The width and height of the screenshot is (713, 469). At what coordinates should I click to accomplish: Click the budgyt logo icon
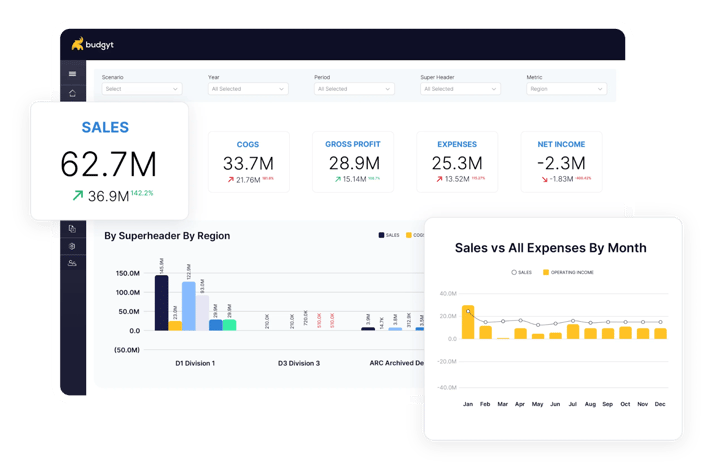click(78, 44)
